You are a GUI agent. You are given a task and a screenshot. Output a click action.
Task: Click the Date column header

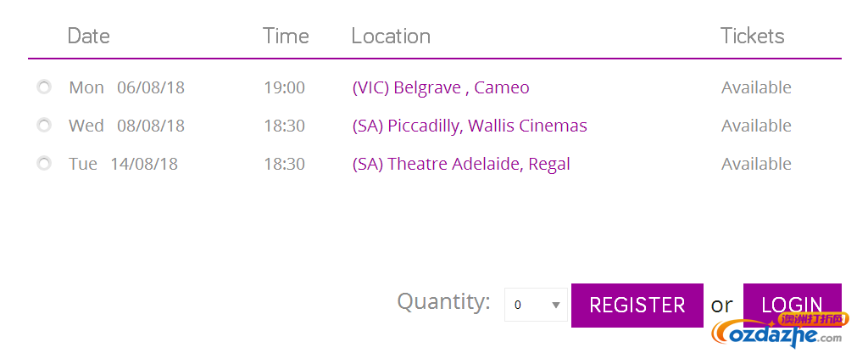(88, 36)
